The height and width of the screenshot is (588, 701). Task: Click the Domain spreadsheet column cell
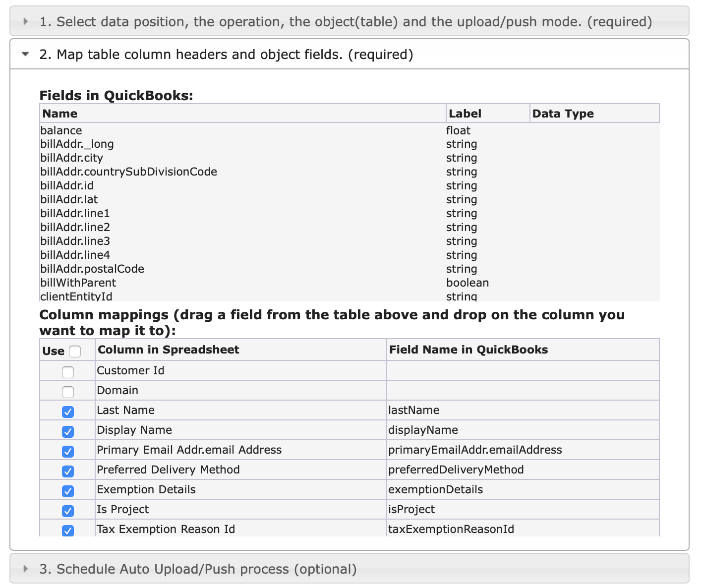(241, 390)
